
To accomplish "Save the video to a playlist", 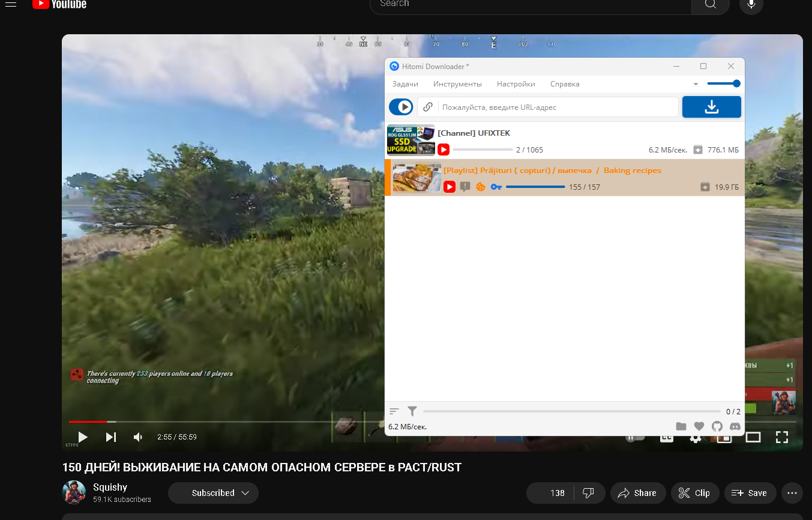I will click(750, 493).
